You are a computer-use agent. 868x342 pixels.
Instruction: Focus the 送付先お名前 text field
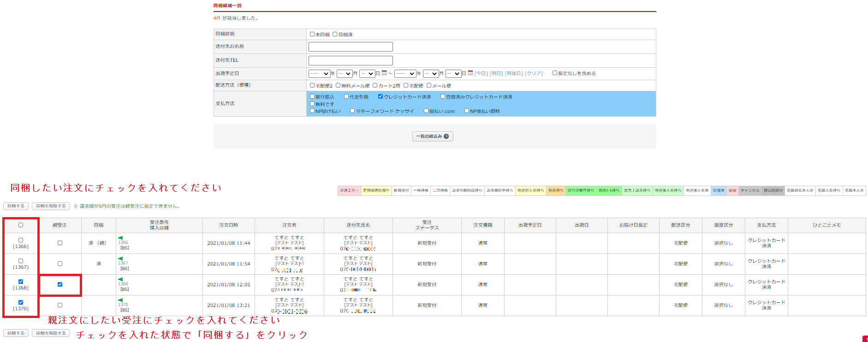click(351, 47)
